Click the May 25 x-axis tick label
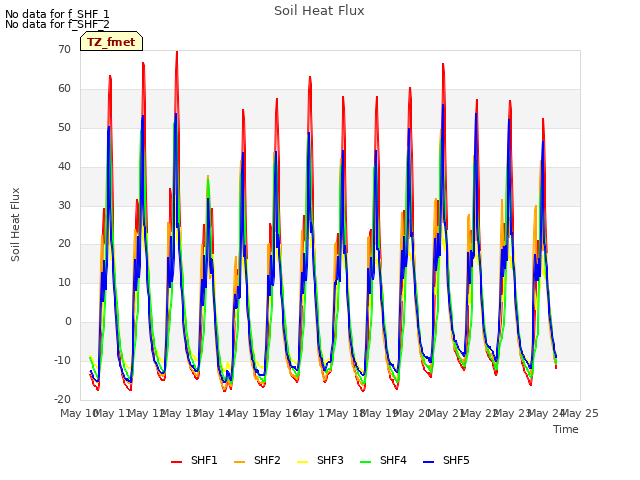 tap(580, 413)
